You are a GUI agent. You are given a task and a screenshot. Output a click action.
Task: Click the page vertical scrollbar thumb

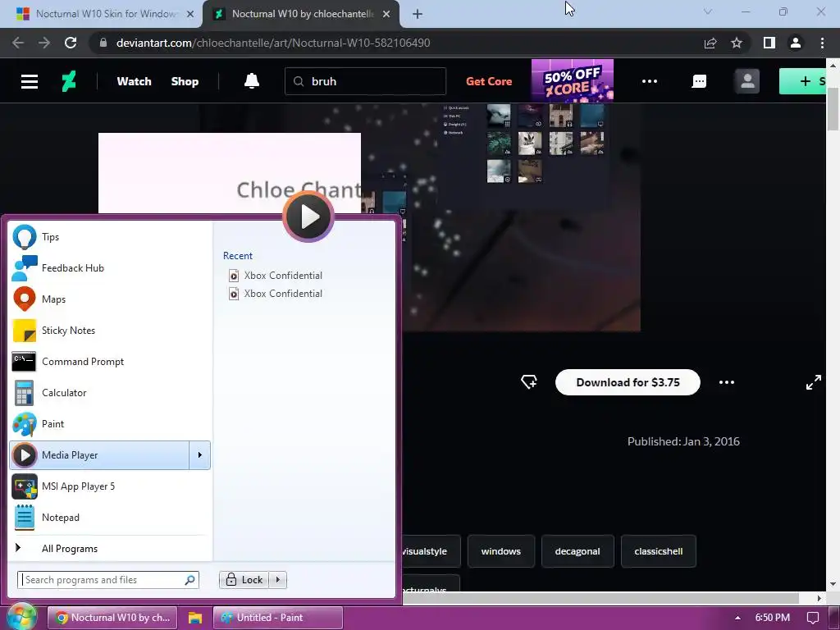[x=833, y=109]
